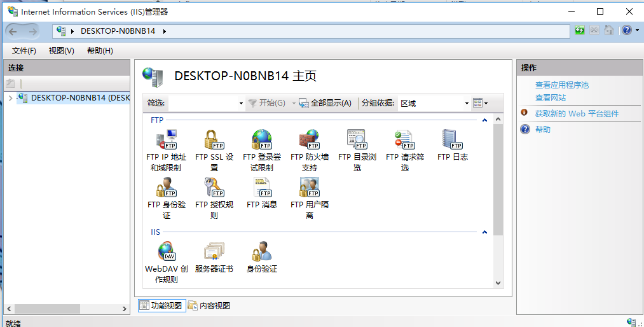Open FTP 身份验证 feature
This screenshot has height=327, width=644.
coord(167,198)
